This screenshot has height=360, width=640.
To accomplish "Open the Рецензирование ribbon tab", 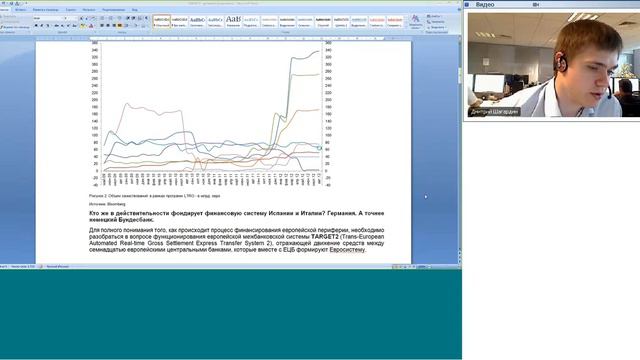I will pos(113,9).
